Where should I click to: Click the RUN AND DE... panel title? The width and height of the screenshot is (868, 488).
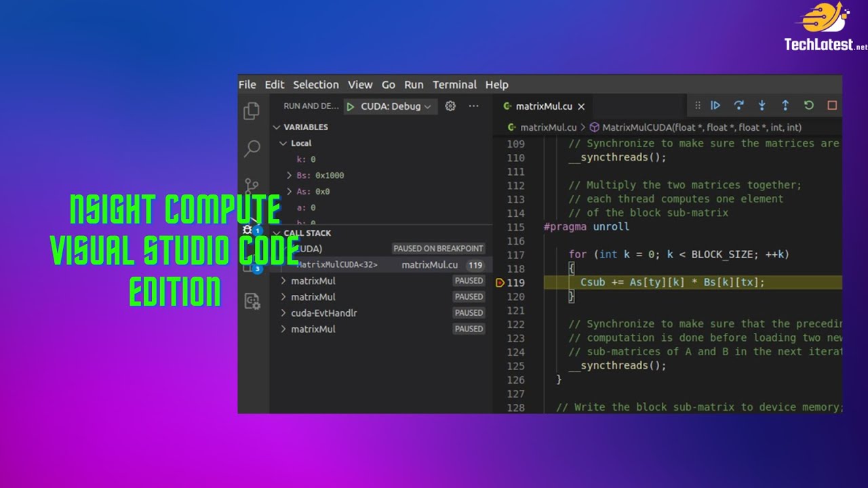[311, 106]
